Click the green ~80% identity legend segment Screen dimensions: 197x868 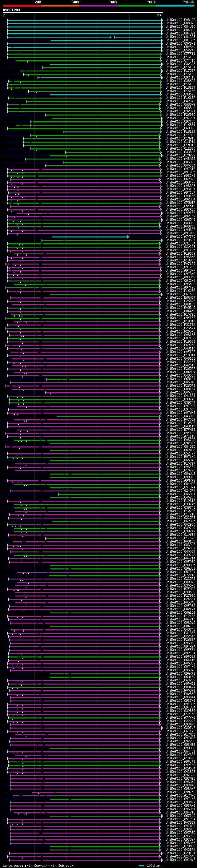137,6
